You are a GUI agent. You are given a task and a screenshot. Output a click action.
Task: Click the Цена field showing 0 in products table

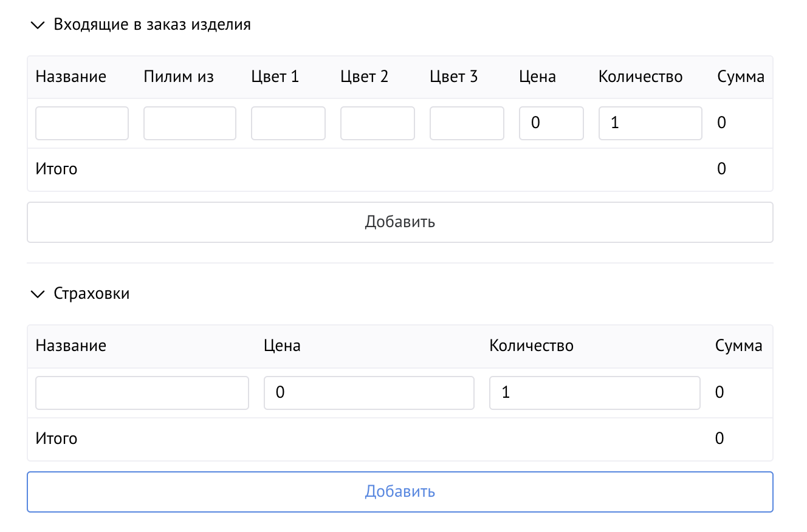551,123
